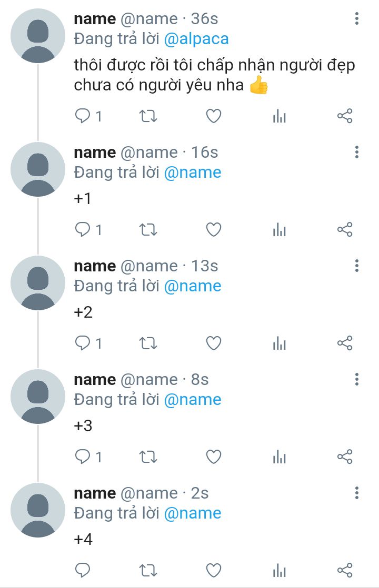
Task: Open the +1 tweet text
Action: click(83, 198)
